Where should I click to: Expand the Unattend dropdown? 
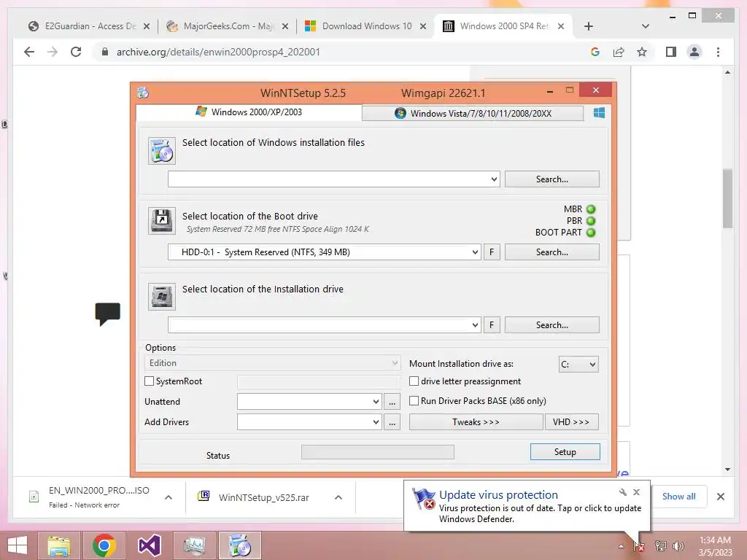[x=376, y=402]
